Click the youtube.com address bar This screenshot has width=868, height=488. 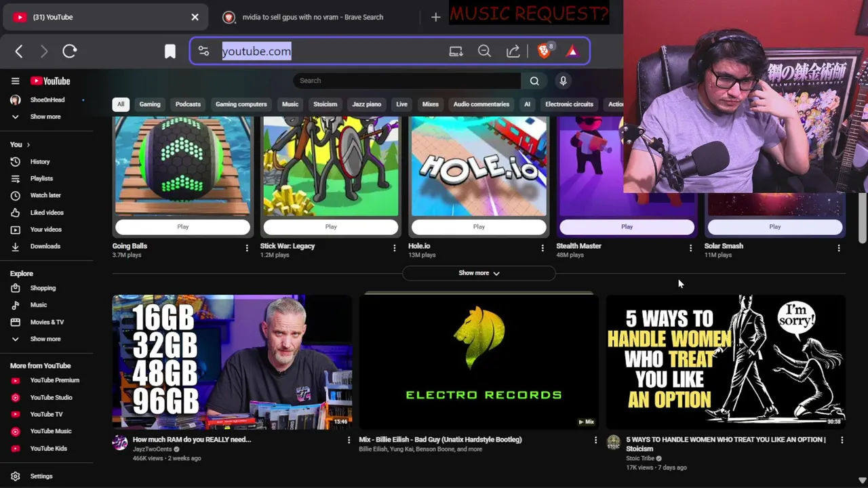point(256,51)
